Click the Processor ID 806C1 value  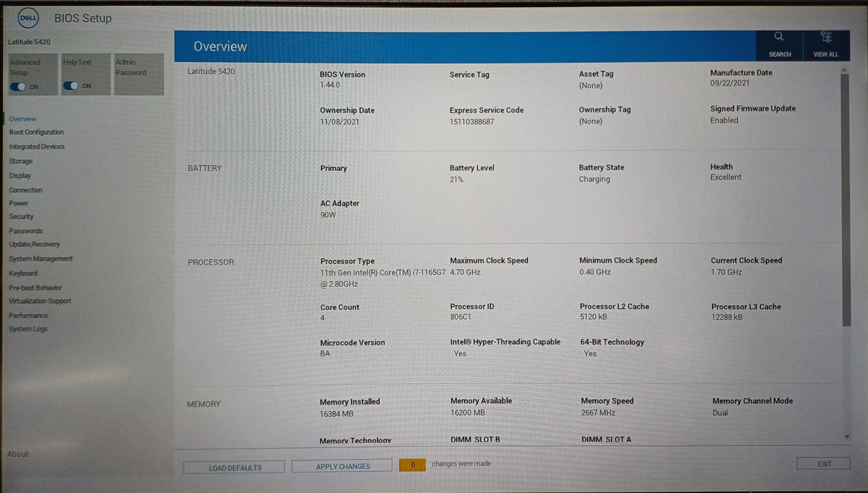click(460, 317)
